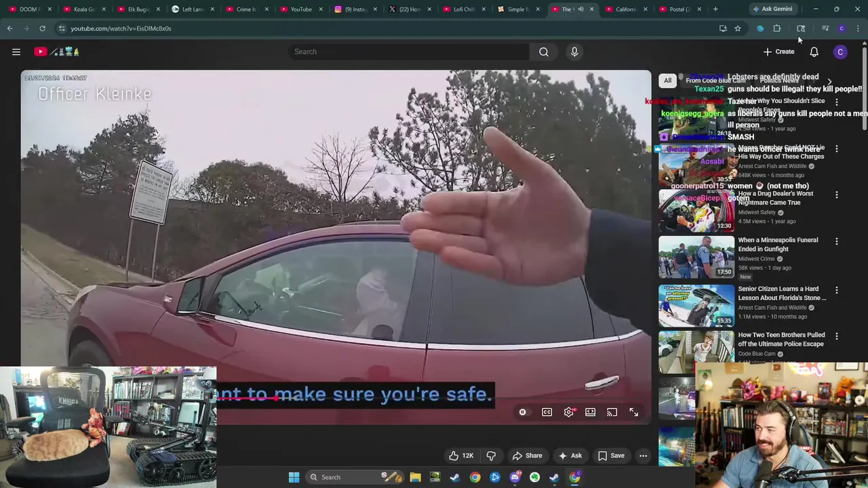868x488 pixels.
Task: Open player settings gear
Action: pyautogui.click(x=569, y=412)
